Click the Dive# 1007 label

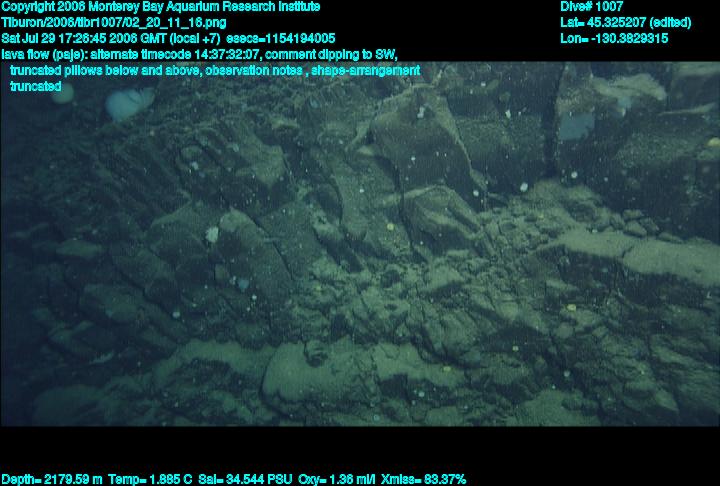(x=591, y=7)
